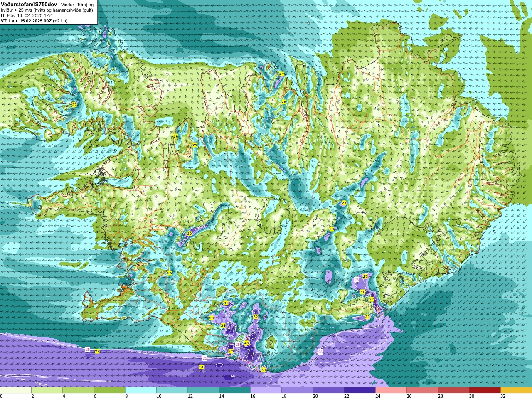
Task: Click the 'IT: Fös. 14. 02. 2025 12Z' line
Action: [26, 15]
